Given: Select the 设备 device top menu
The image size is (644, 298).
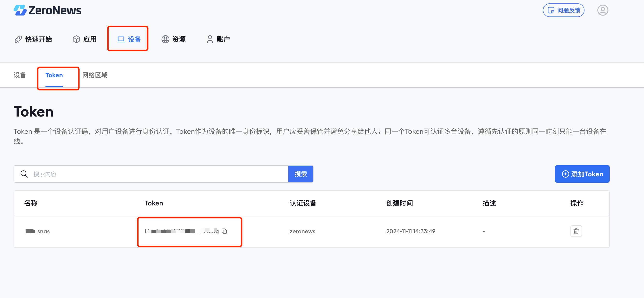Looking at the screenshot, I should 129,39.
